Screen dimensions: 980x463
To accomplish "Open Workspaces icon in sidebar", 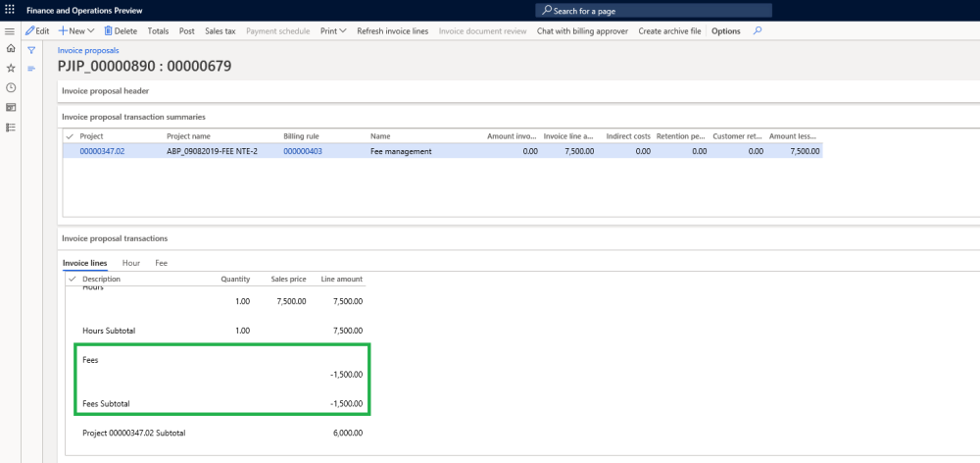I will [10, 107].
